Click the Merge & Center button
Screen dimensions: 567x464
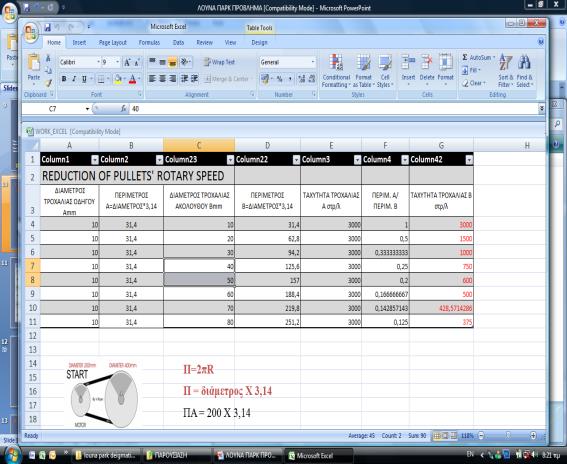228,78
